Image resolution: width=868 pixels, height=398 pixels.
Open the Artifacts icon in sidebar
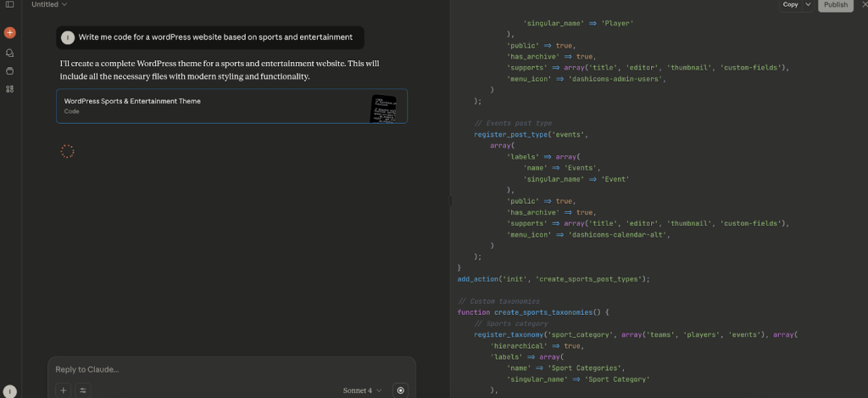9,88
